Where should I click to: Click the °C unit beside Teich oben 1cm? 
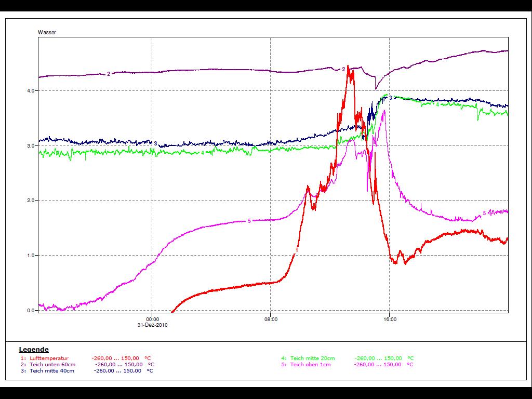(410, 364)
